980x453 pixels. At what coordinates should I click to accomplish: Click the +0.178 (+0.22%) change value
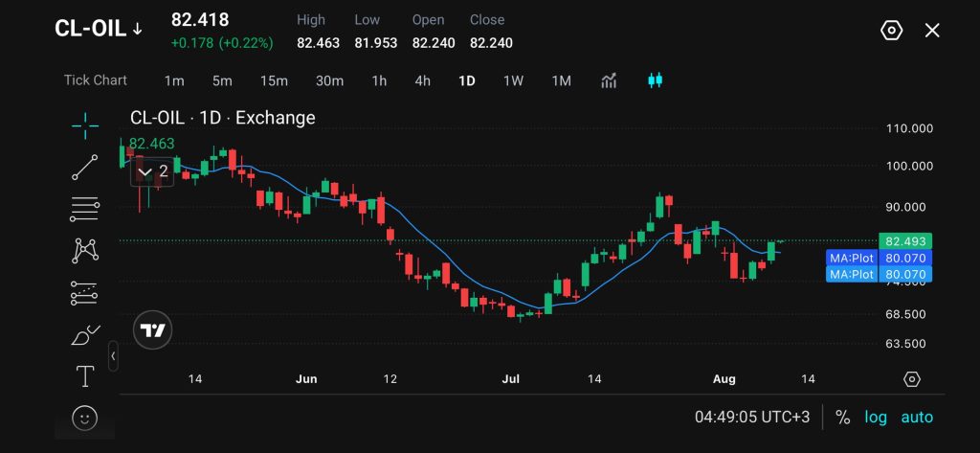[222, 43]
